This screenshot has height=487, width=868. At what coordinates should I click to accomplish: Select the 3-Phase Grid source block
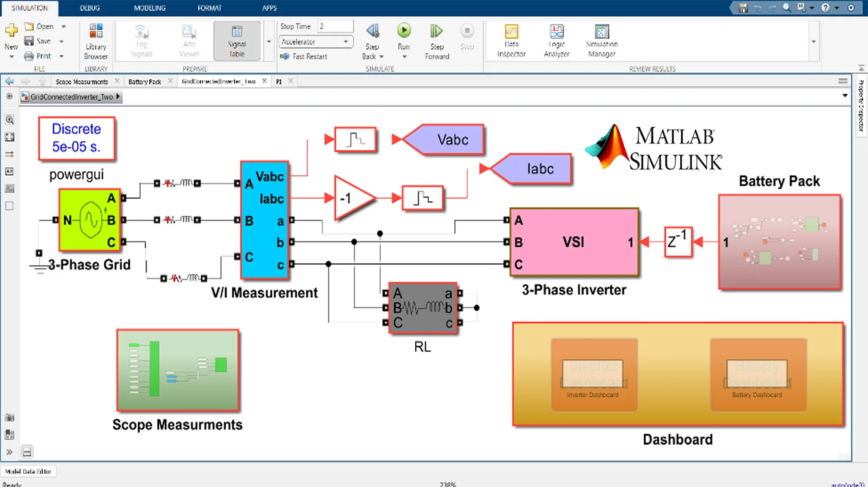tap(89, 220)
